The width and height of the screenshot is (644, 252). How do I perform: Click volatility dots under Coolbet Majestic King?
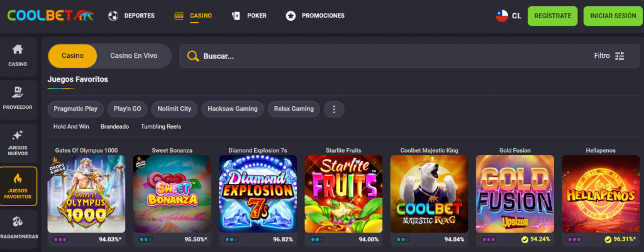pyautogui.click(x=403, y=239)
